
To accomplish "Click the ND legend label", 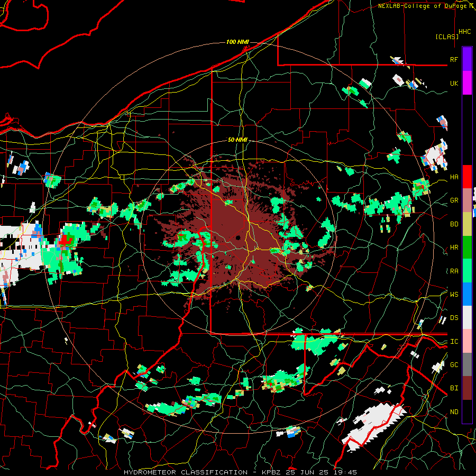I will click(454, 411).
